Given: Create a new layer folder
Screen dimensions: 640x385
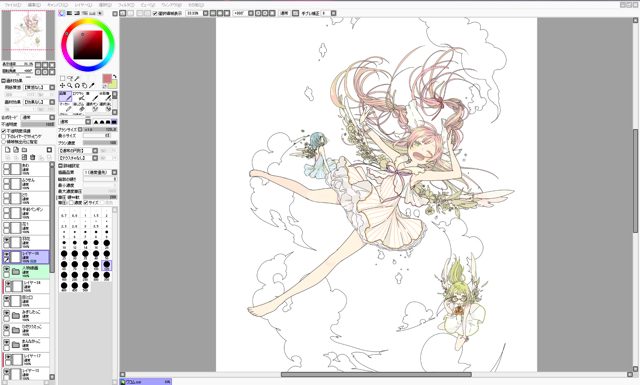Looking at the screenshot, I should (24, 150).
